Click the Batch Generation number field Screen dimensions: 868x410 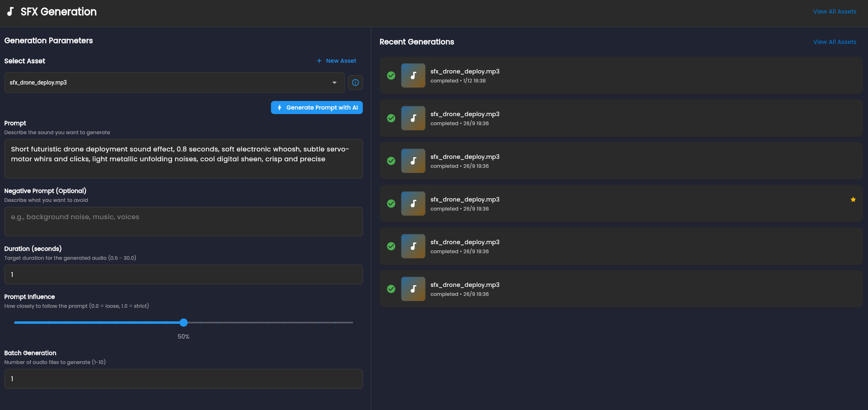183,379
